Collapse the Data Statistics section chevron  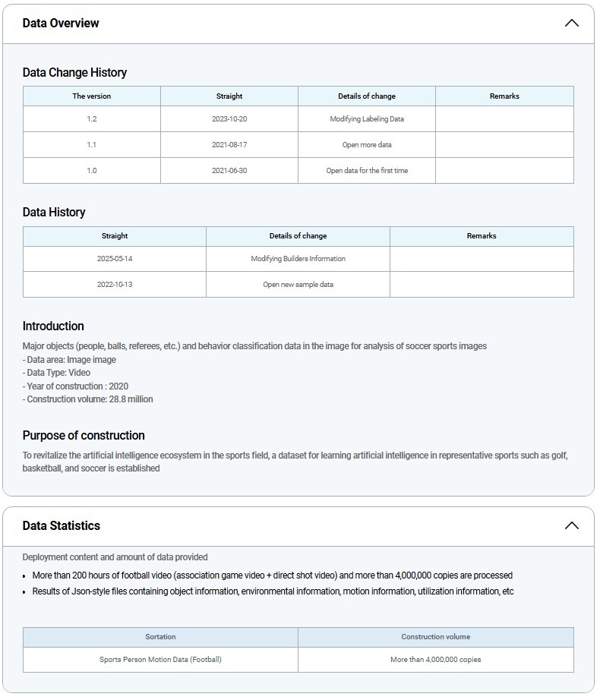point(571,526)
